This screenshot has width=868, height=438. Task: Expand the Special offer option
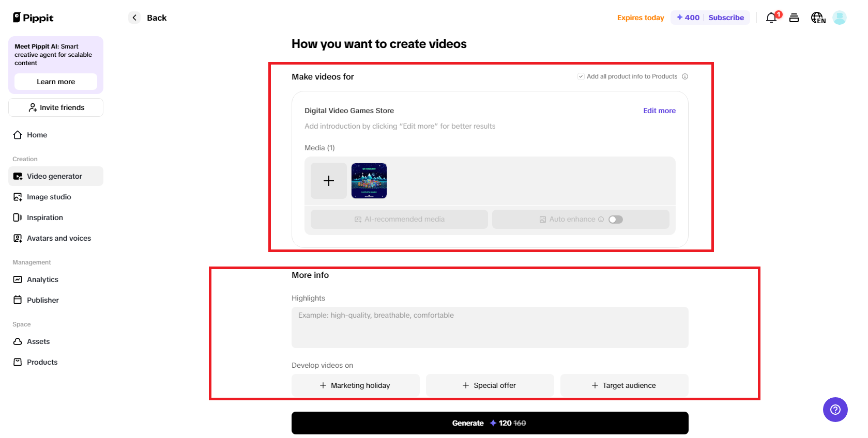coord(490,385)
